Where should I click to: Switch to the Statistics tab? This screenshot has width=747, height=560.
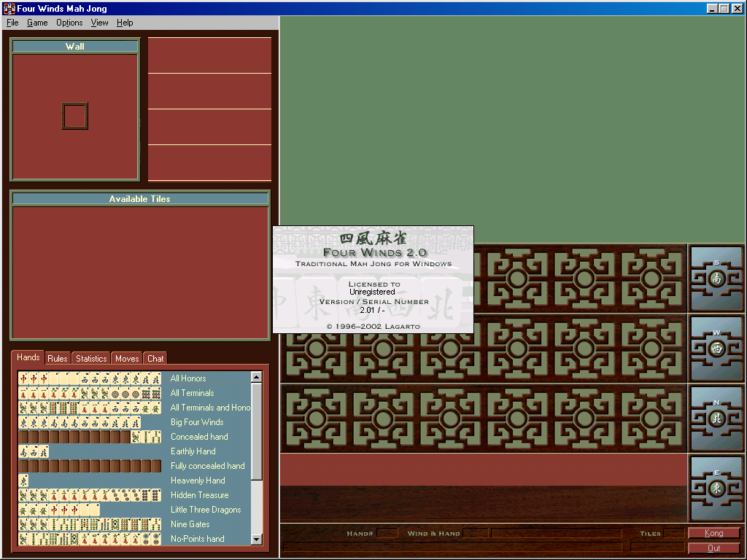pyautogui.click(x=91, y=358)
